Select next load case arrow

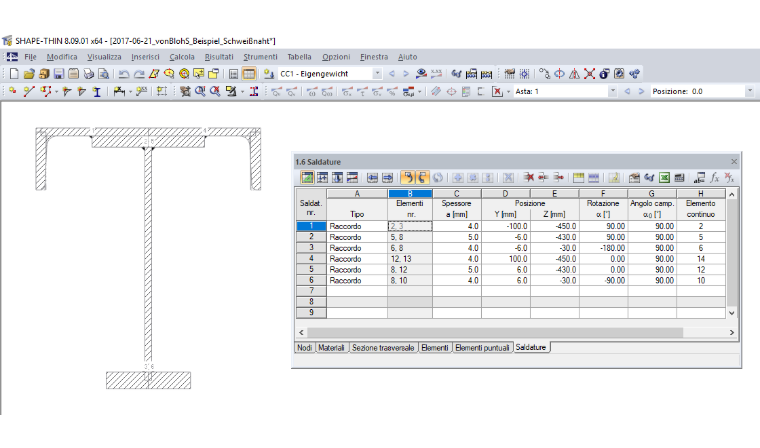406,74
